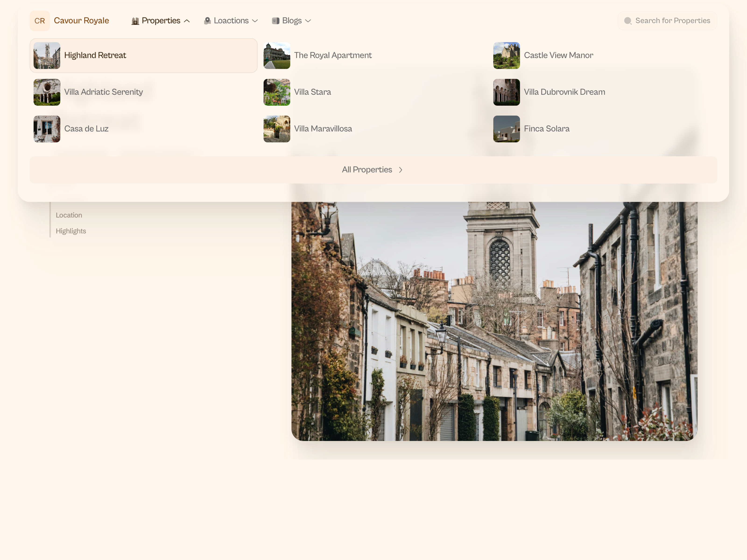Expand the Loactions dropdown chevron
747x560 pixels.
[x=255, y=21]
